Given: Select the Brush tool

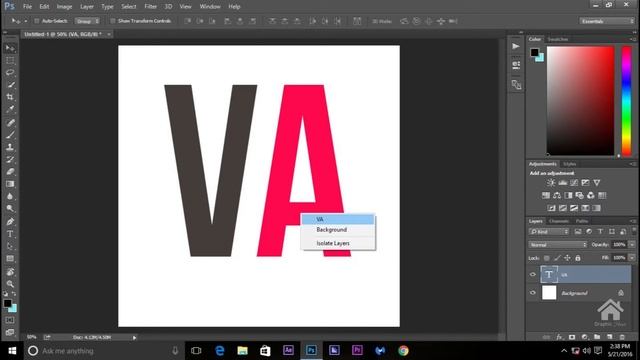Looking at the screenshot, I should pos(10,135).
